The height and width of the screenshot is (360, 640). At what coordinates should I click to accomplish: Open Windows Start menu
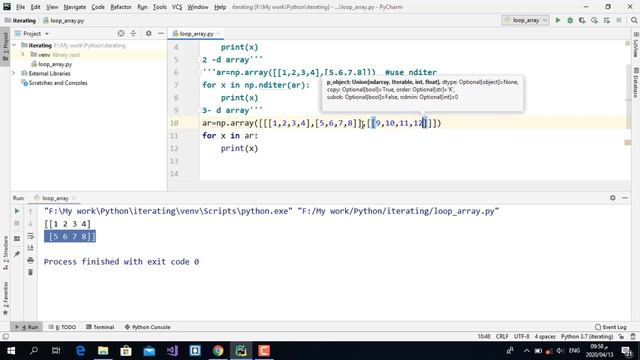[x=11, y=351]
